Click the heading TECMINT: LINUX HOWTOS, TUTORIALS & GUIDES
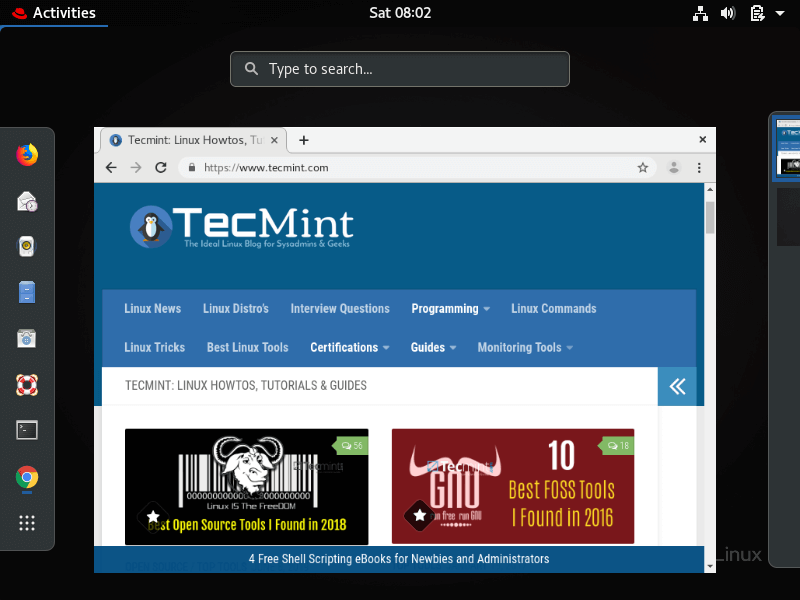The height and width of the screenshot is (600, 800). 246,385
